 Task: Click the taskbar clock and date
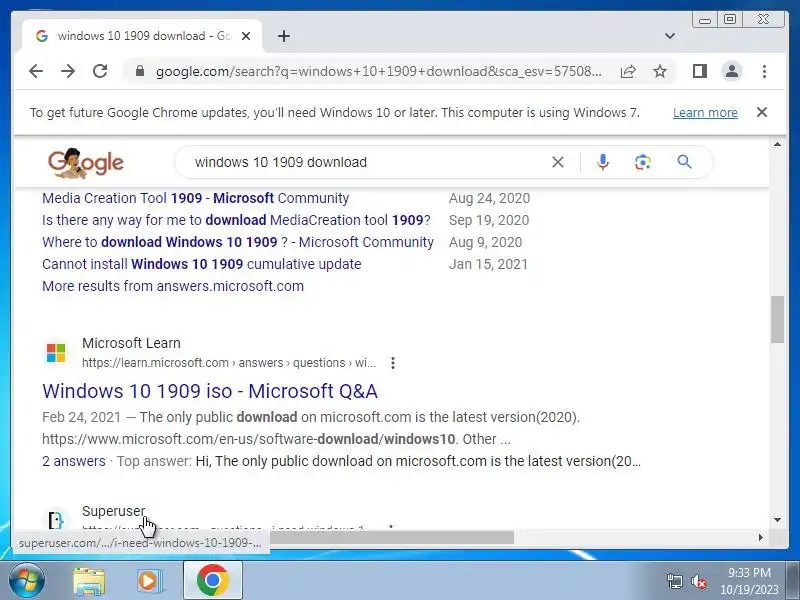pyautogui.click(x=749, y=581)
